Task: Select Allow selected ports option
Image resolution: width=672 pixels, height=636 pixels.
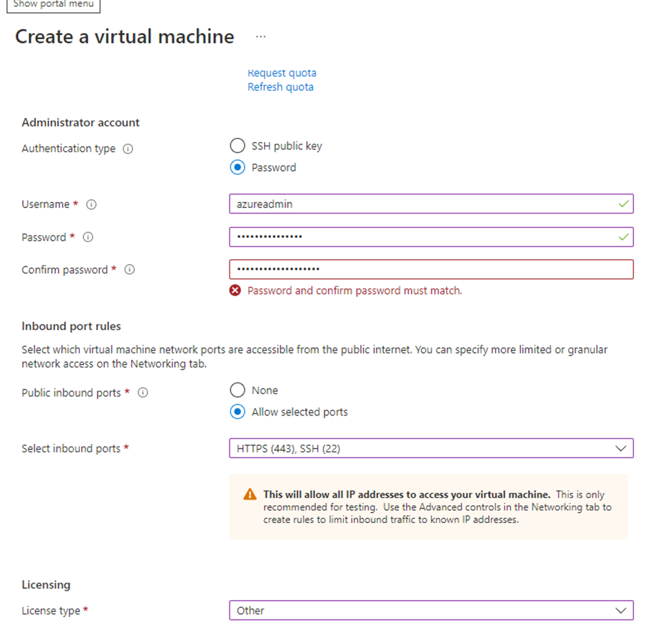Action: click(237, 411)
